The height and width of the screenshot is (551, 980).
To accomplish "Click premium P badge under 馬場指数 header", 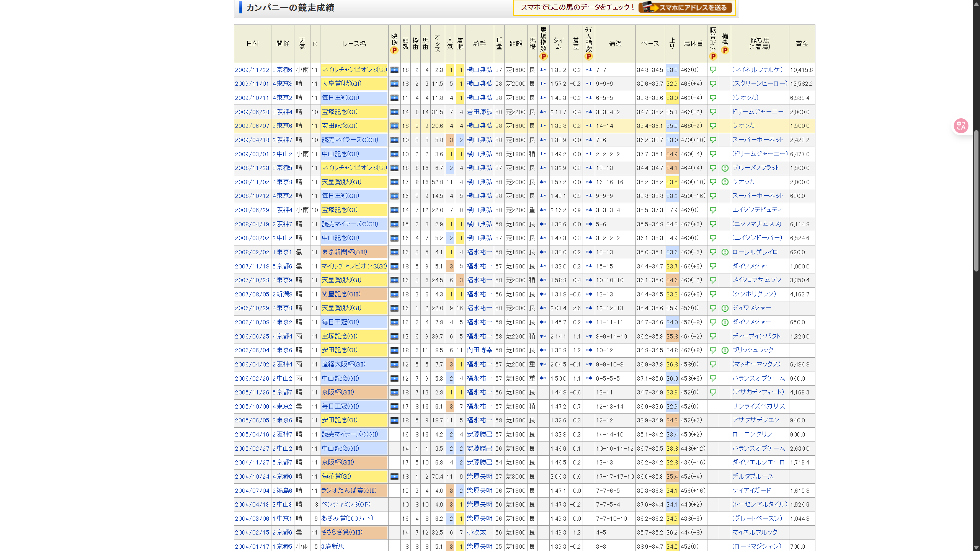I will [x=543, y=57].
